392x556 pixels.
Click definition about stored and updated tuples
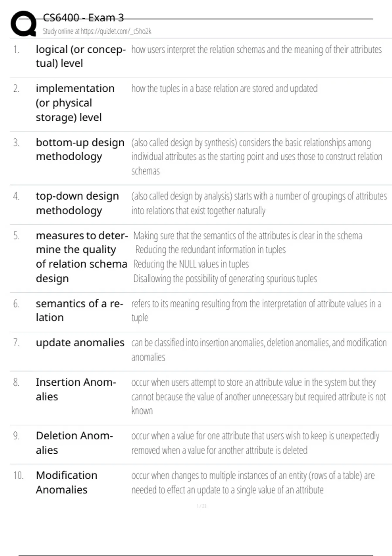point(224,89)
